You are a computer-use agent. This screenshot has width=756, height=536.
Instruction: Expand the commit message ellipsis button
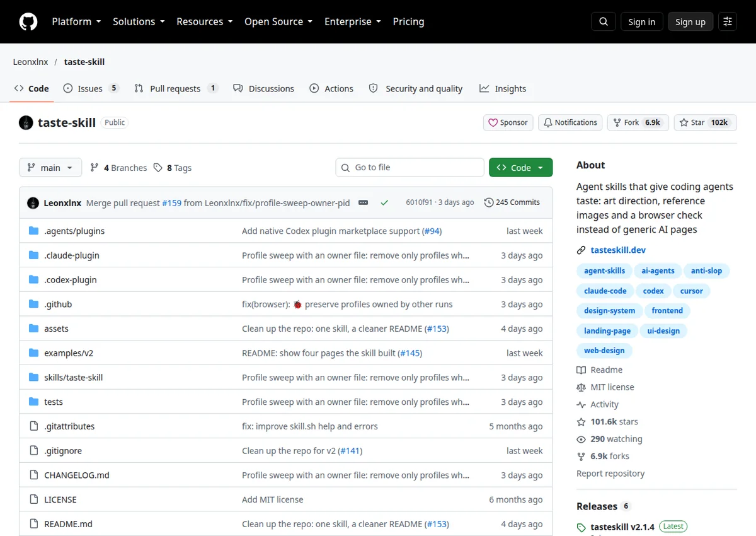click(363, 203)
